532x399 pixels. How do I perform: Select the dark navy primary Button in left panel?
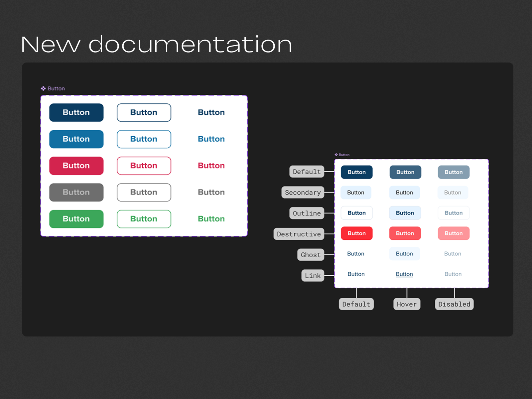tap(76, 112)
